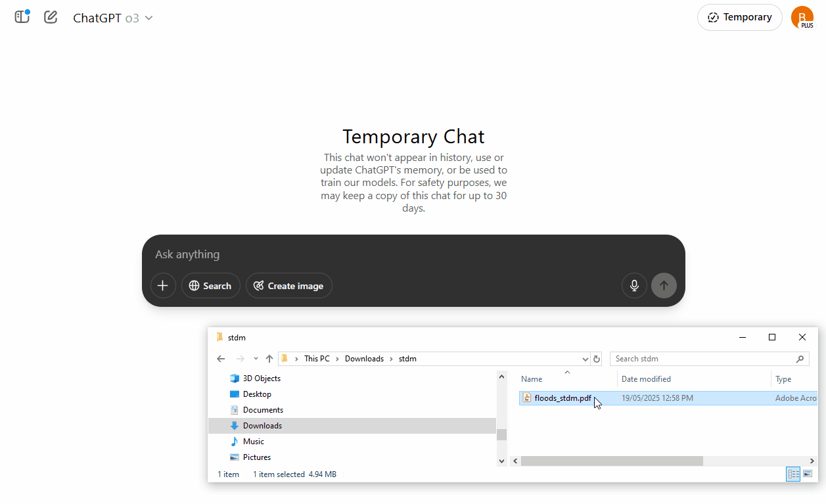Click navigation pane scroll down arrow
The image size is (826, 504).
(501, 461)
